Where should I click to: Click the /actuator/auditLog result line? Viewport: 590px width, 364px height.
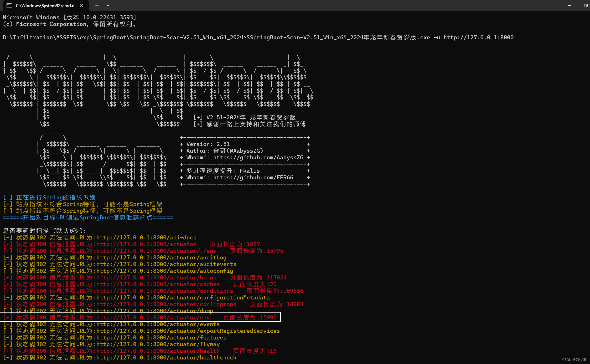(x=115, y=258)
